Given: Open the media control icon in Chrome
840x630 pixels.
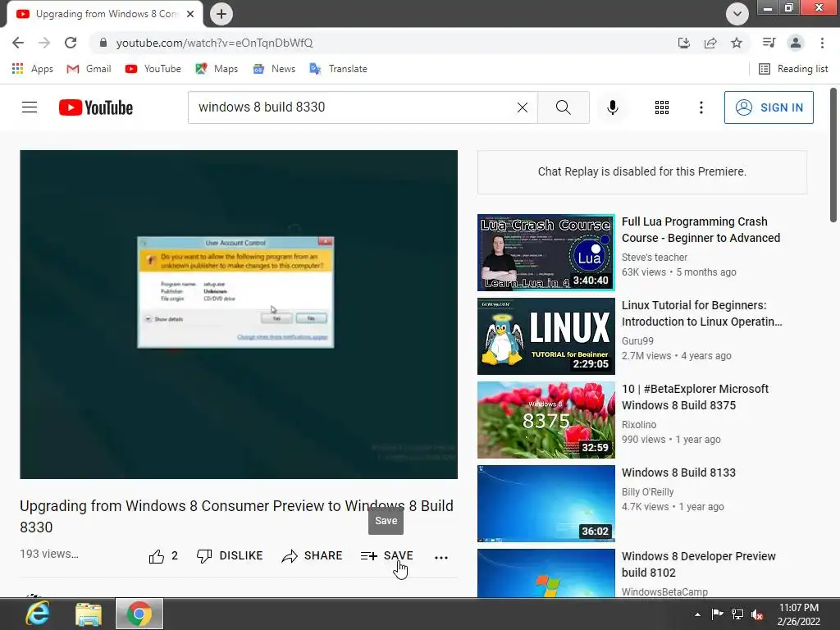Looking at the screenshot, I should (769, 43).
